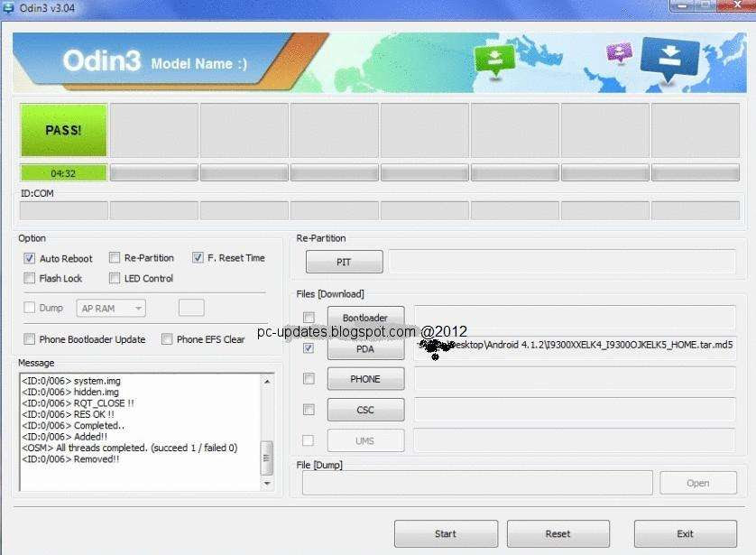Screen dimensions: 756x555
Task: Start the flashing process
Action: pyautogui.click(x=446, y=533)
